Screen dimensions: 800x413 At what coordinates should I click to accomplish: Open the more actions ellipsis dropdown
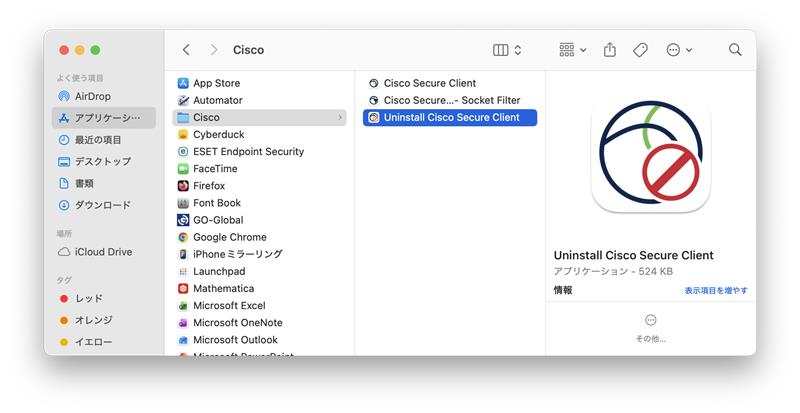(x=679, y=50)
